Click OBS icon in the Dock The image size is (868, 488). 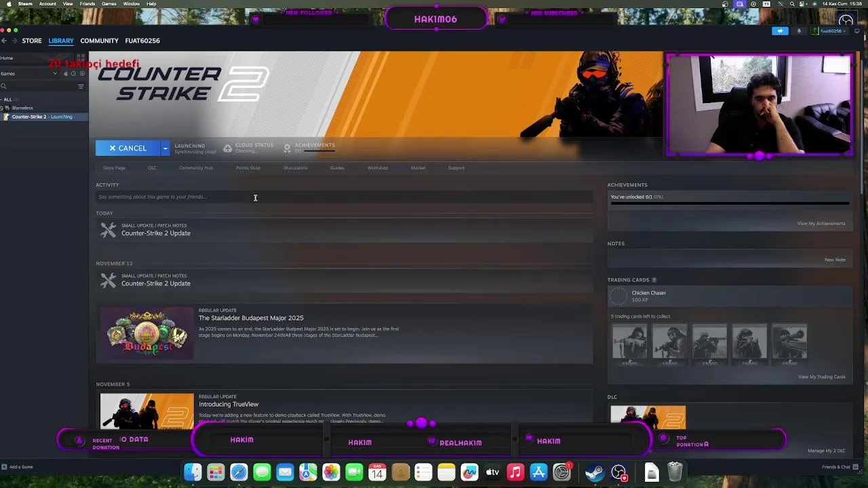618,472
